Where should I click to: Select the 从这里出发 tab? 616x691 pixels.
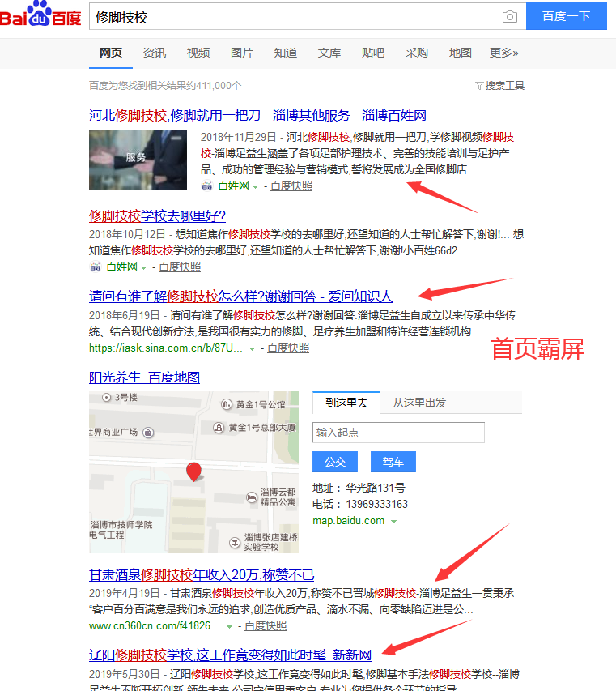click(x=419, y=403)
